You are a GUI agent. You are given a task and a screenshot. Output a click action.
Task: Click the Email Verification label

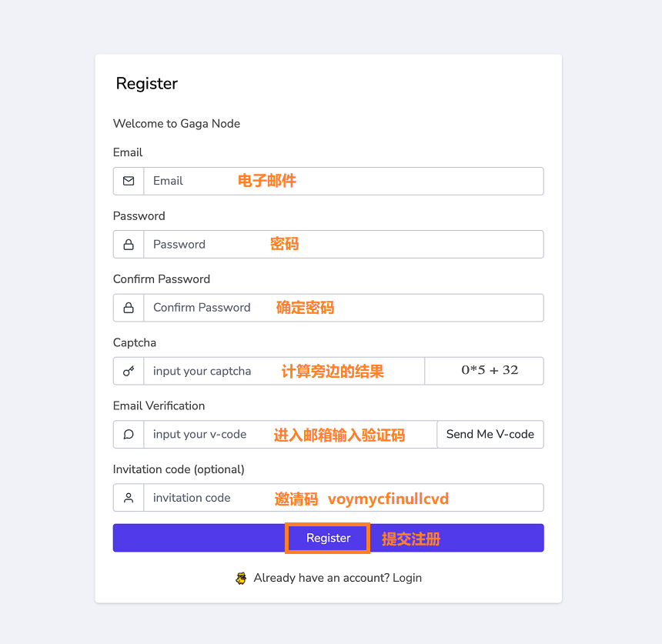159,406
